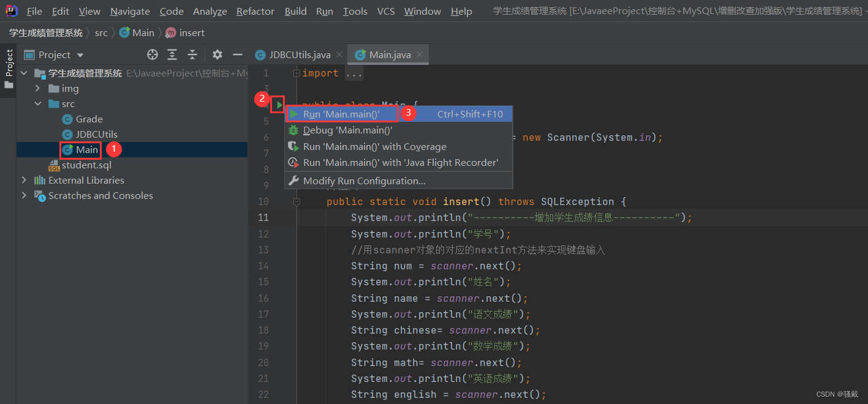This screenshot has width=868, height=404.
Task: Switch to the JDBCUtils.java tab
Action: coord(300,54)
